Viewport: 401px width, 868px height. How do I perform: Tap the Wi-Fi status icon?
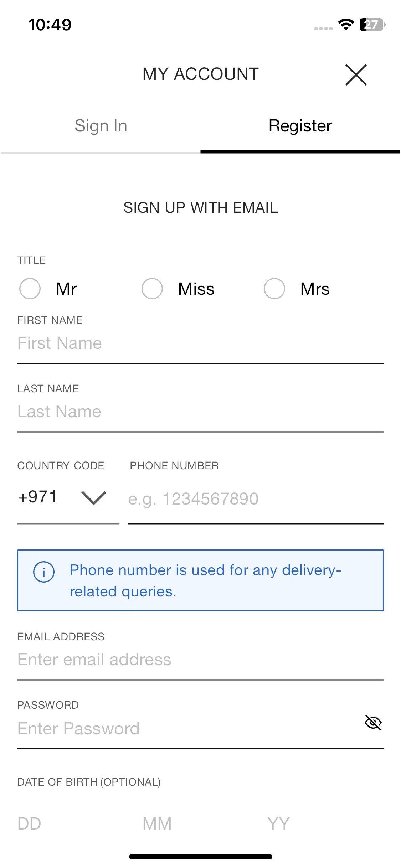pos(345,24)
